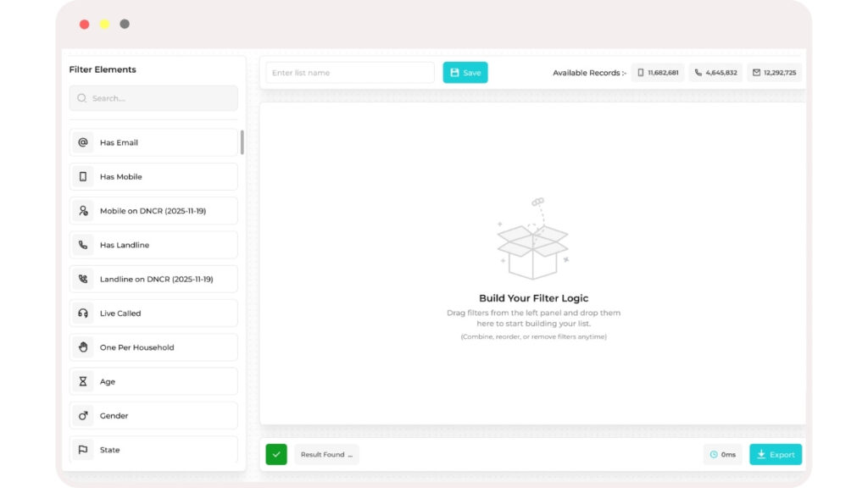The width and height of the screenshot is (868, 488).
Task: Click the 0ms timer indicator
Action: [x=722, y=455]
